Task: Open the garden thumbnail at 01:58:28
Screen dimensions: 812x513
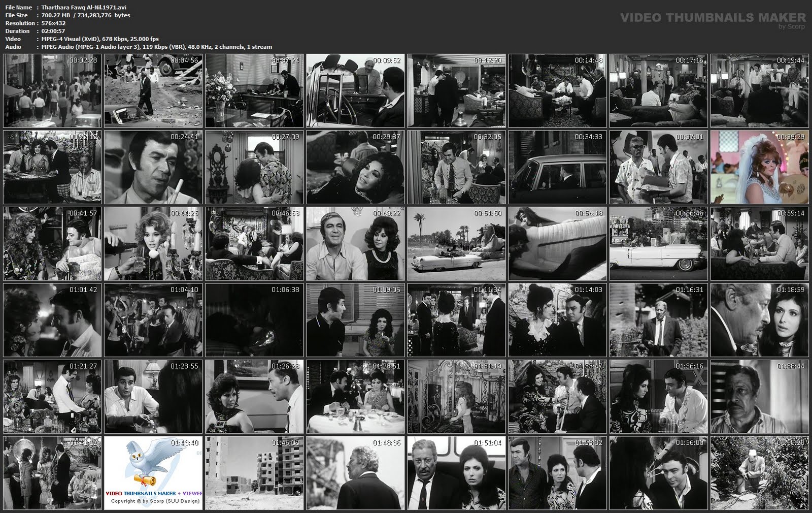Action: [760, 473]
